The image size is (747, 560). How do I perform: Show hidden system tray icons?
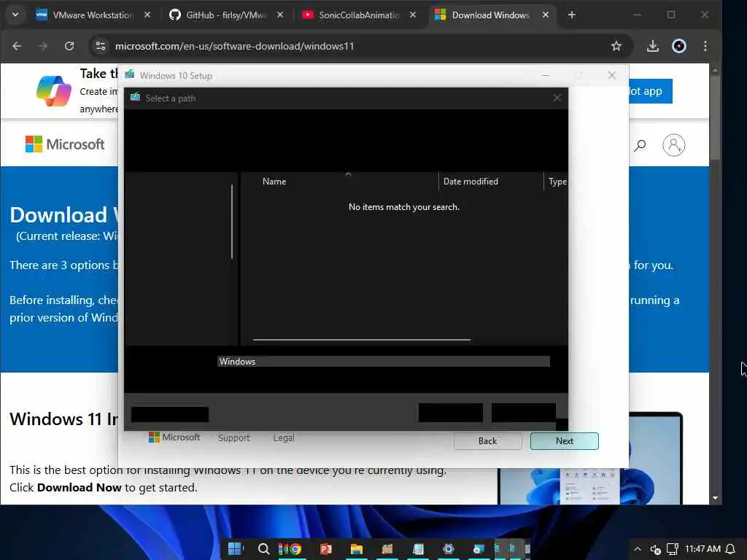pyautogui.click(x=638, y=549)
